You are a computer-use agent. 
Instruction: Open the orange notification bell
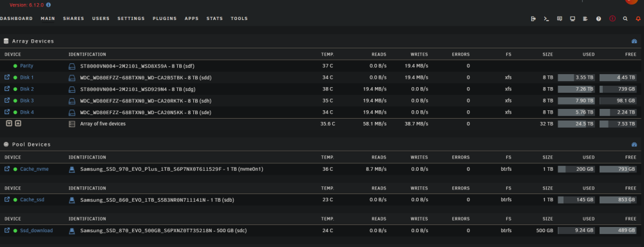coord(638,19)
